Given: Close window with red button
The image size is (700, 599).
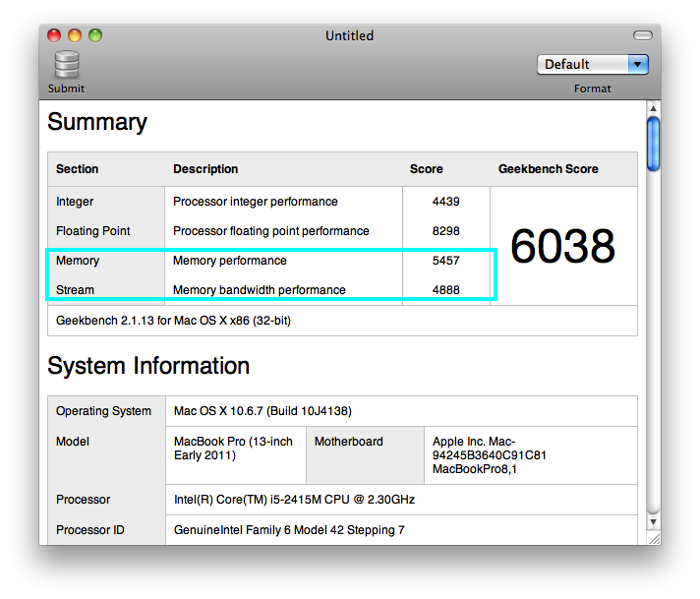Looking at the screenshot, I should pos(54,35).
